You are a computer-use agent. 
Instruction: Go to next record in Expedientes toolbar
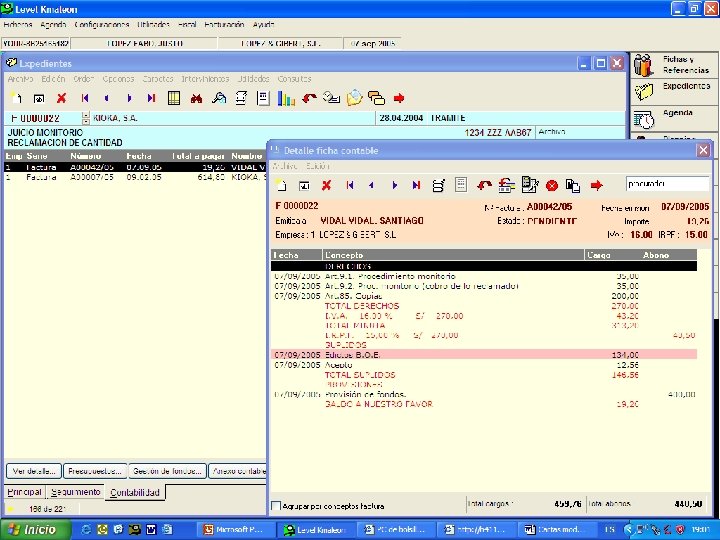point(129,98)
